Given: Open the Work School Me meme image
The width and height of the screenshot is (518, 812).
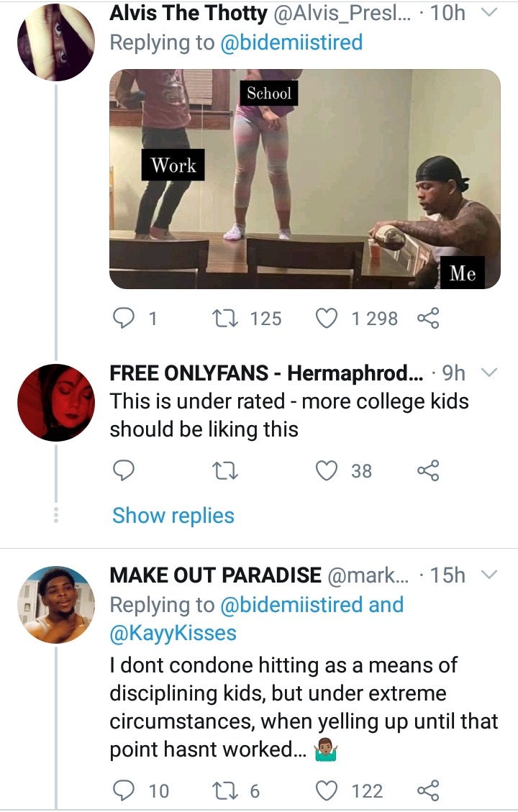Looking at the screenshot, I should coord(304,178).
